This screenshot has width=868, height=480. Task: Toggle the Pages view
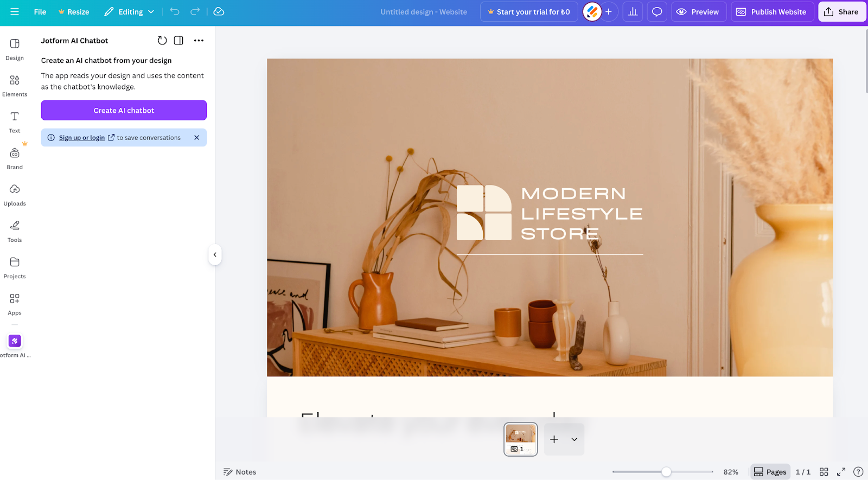[770, 472]
